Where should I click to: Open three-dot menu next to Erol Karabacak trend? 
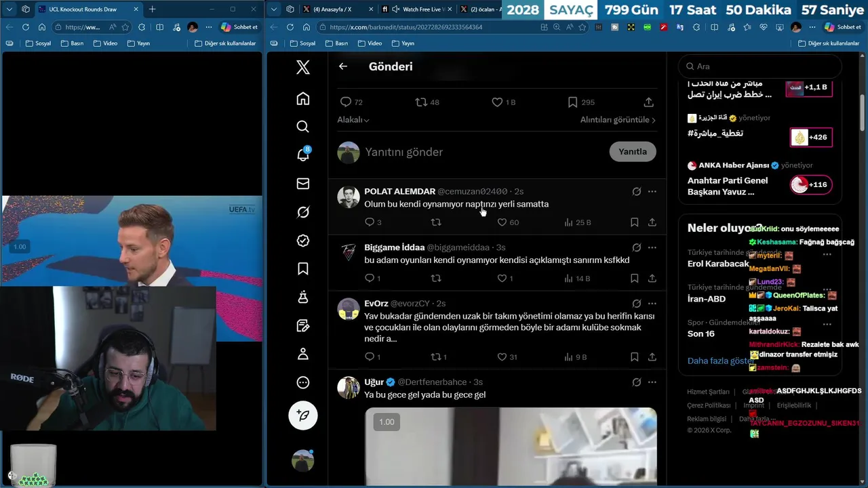(827, 254)
